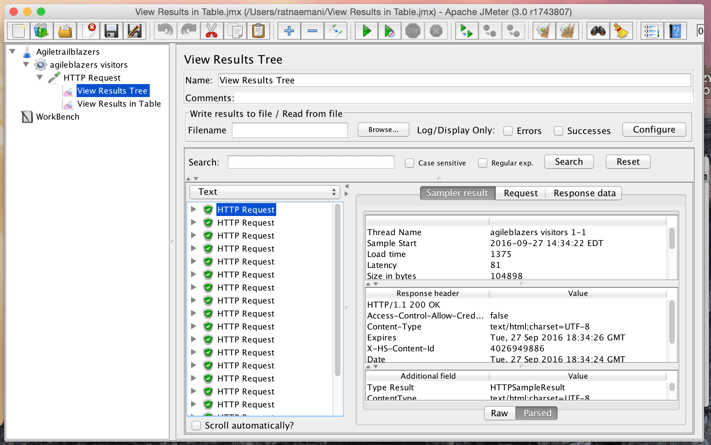Click the New test plan toolbar icon
Image resolution: width=711 pixels, height=445 pixels.
click(19, 31)
